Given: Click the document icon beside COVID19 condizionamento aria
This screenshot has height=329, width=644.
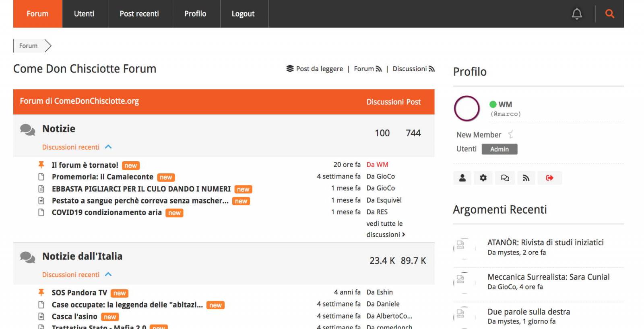Looking at the screenshot, I should pyautogui.click(x=41, y=212).
